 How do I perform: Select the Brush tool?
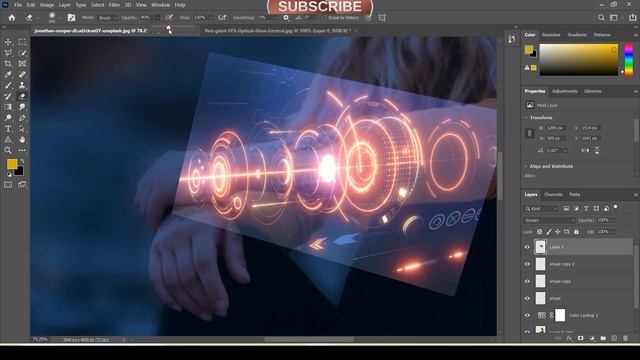[8, 85]
